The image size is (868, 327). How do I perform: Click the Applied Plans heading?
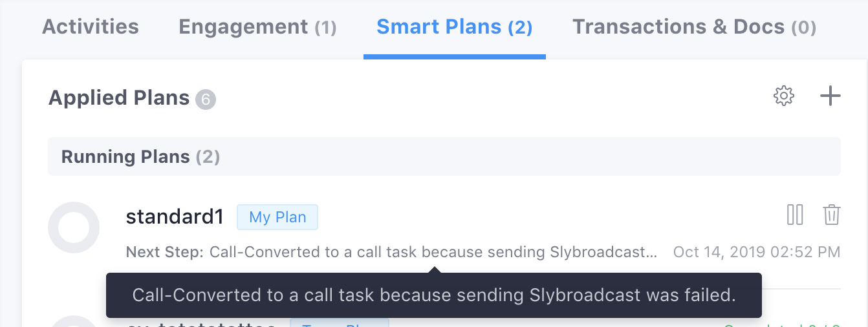[x=119, y=98]
